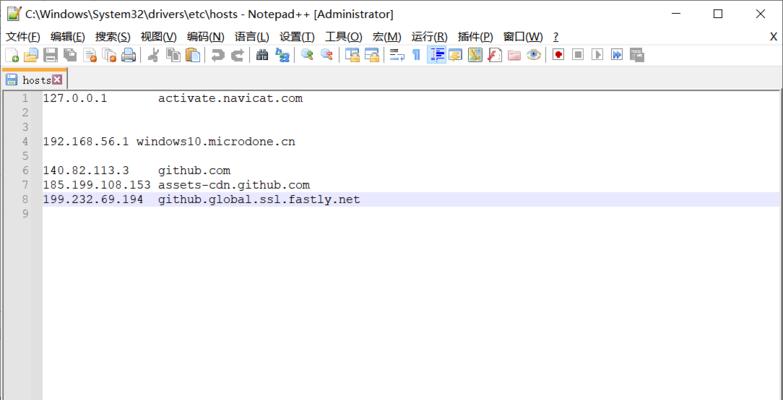Print the file using the printer icon

click(x=128, y=55)
